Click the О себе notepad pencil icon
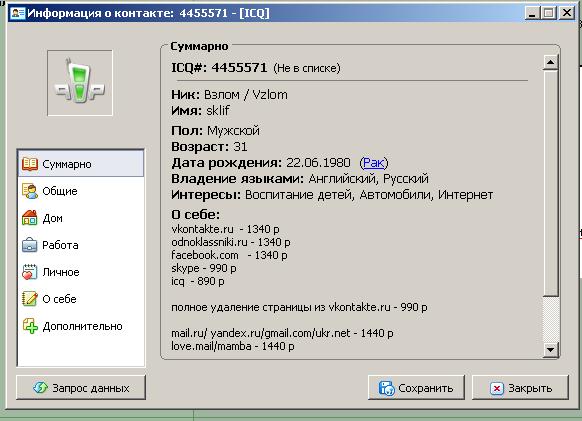 [x=30, y=299]
